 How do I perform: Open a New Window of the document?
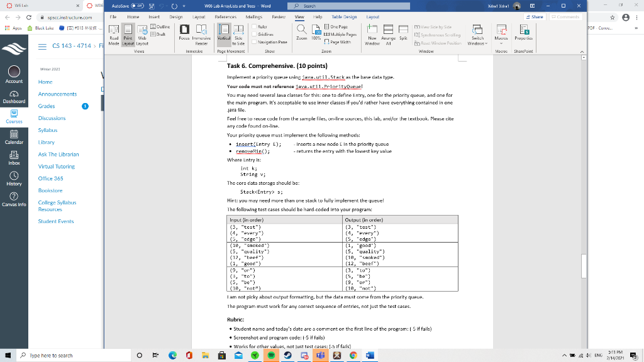tap(372, 35)
